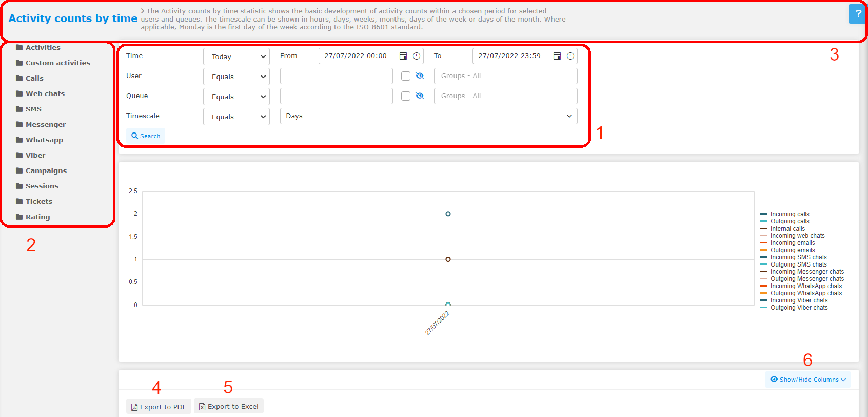This screenshot has height=417, width=868.
Task: Click the To field clock icon
Action: click(x=570, y=56)
